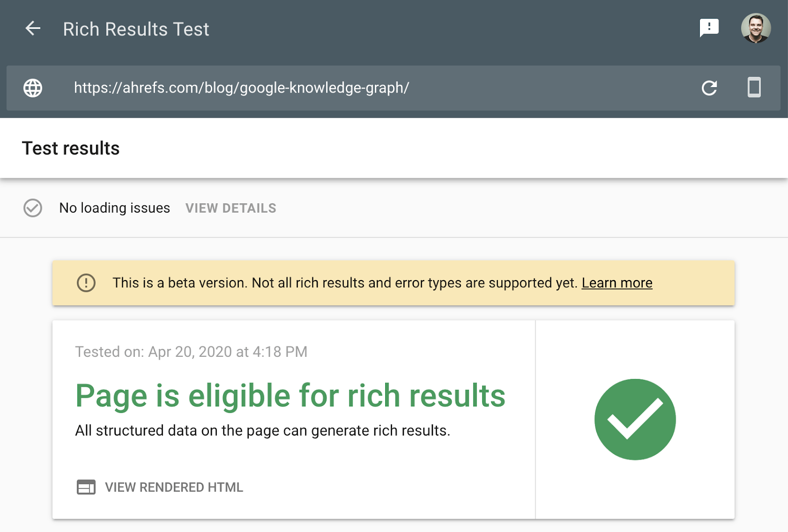The image size is (788, 532).
Task: Click the back arrow to return
Action: [x=33, y=29]
